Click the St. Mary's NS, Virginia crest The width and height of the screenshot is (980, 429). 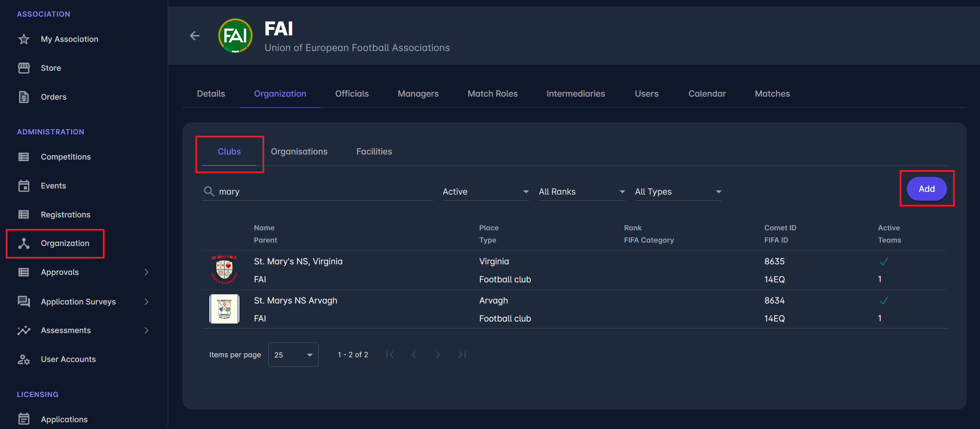point(224,270)
